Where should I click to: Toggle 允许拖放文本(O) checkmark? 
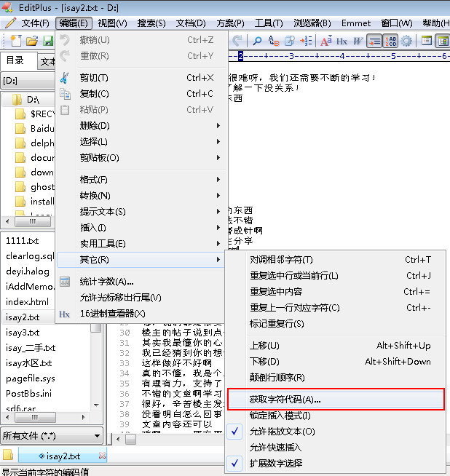pos(336,432)
